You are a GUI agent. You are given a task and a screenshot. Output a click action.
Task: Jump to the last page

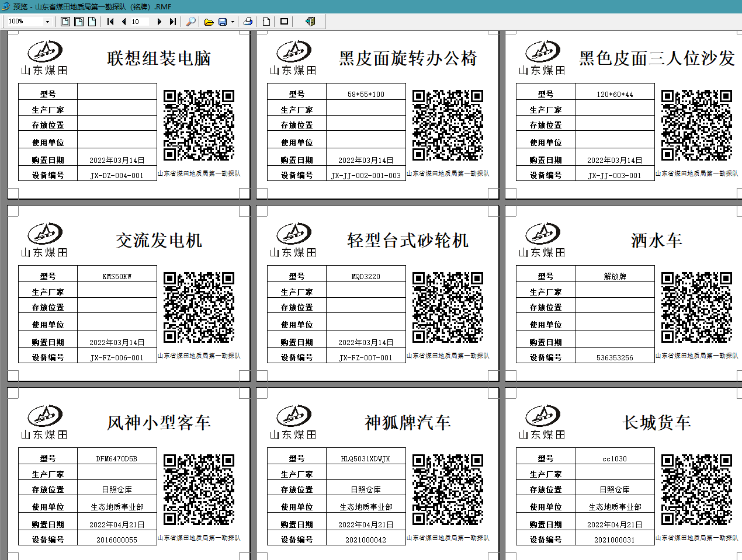[x=172, y=22]
